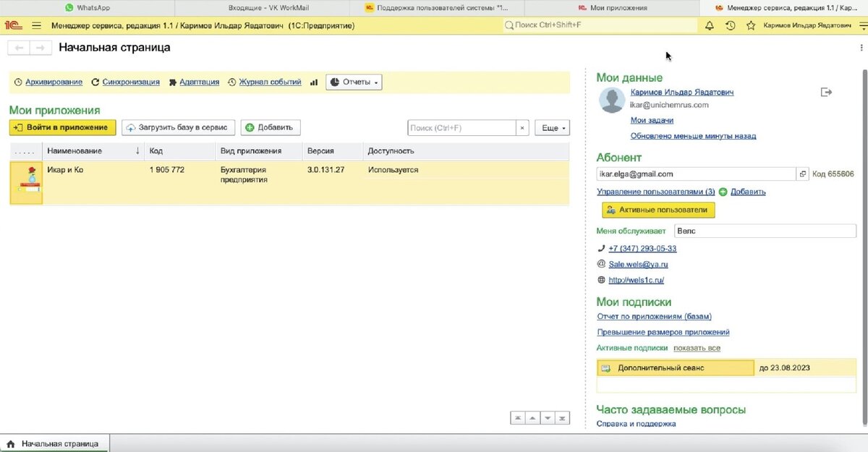Open Управление пользователями (3) link

pyautogui.click(x=656, y=192)
